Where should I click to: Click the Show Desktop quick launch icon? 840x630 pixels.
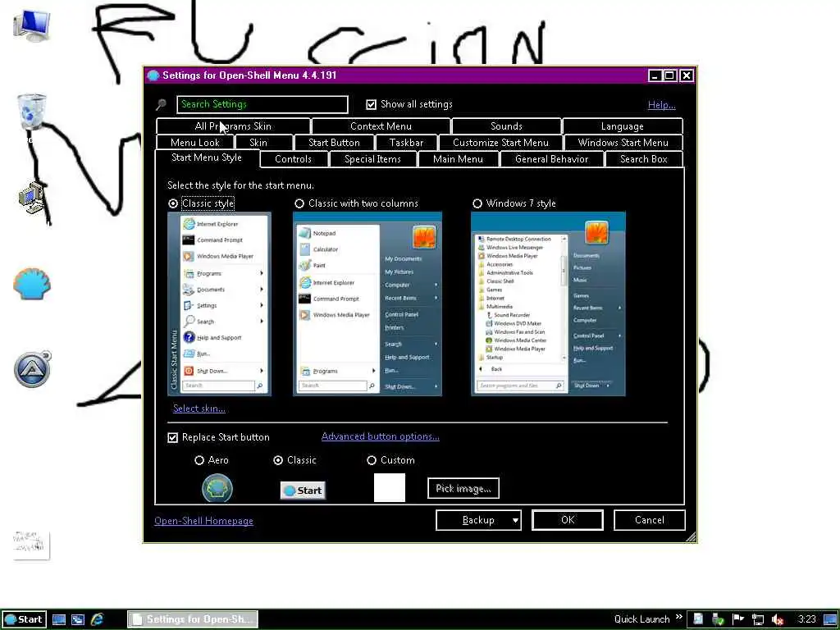click(x=59, y=619)
